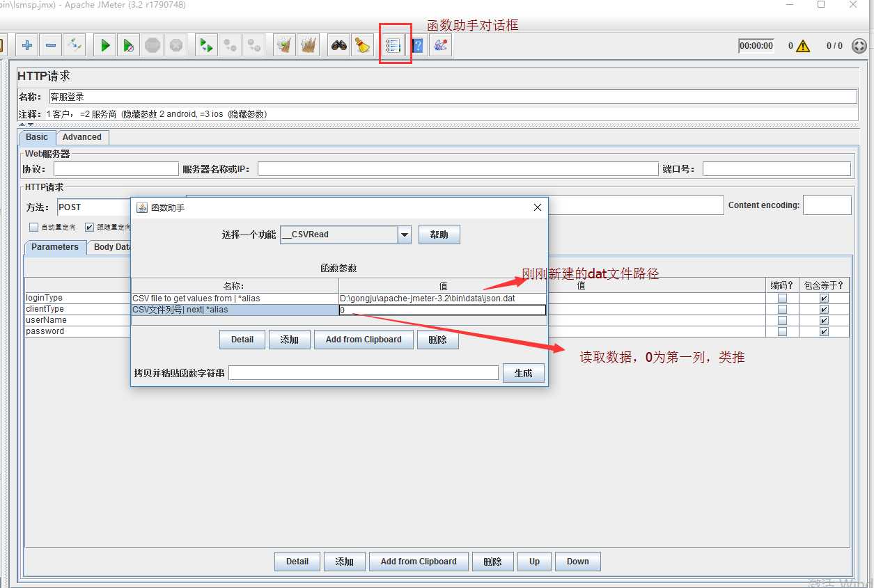Check 编码 box in loginType row

pyautogui.click(x=782, y=298)
